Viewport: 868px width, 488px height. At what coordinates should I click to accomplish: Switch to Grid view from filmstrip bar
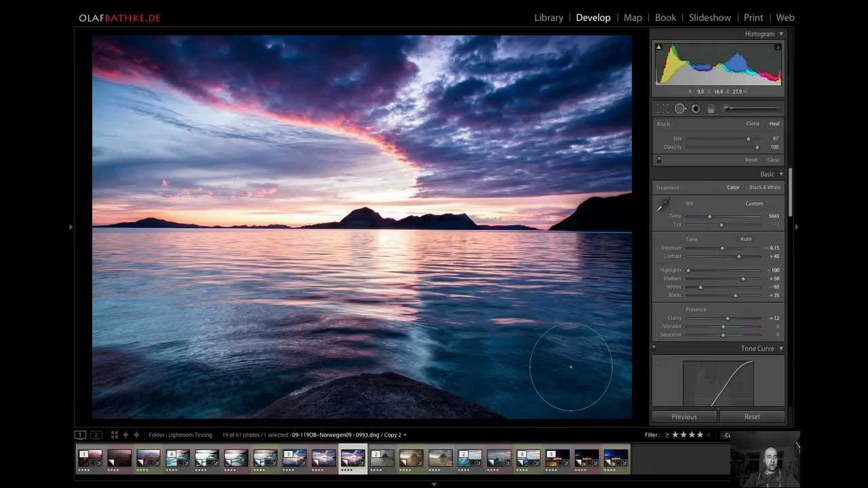115,435
